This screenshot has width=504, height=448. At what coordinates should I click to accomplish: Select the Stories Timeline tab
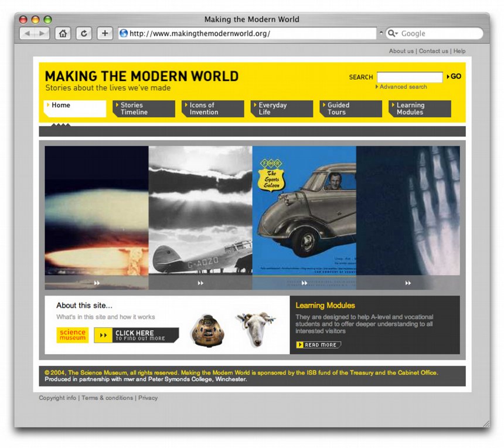144,108
